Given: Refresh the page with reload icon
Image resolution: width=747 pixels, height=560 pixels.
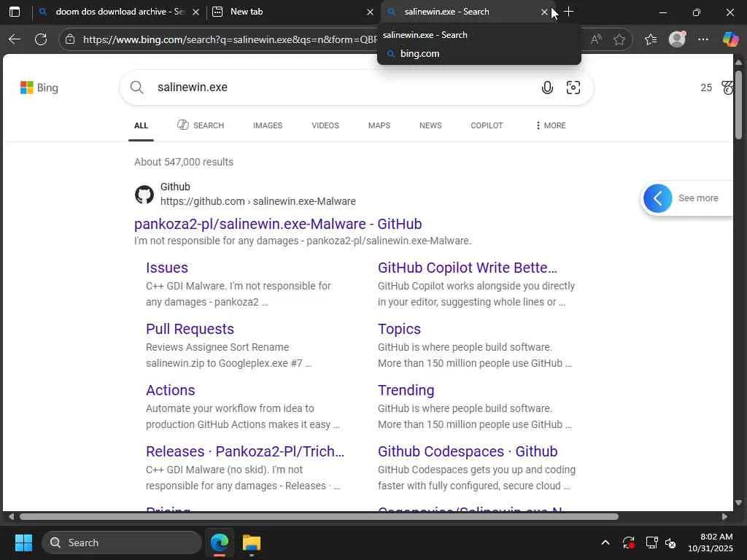Looking at the screenshot, I should (41, 39).
